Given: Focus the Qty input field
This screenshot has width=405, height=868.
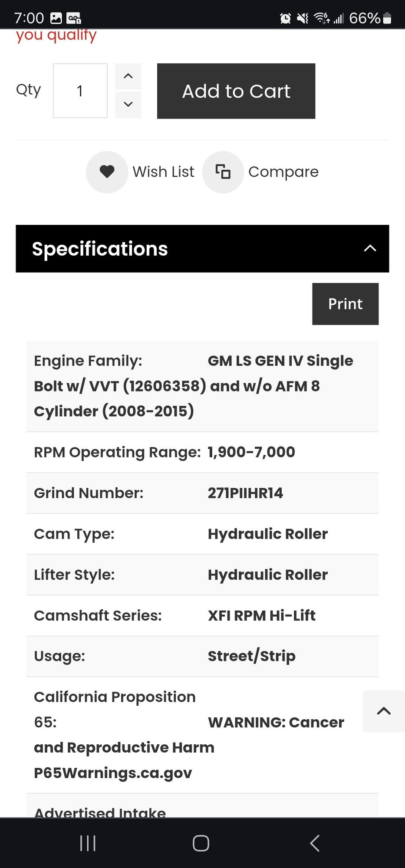Looking at the screenshot, I should (x=80, y=91).
